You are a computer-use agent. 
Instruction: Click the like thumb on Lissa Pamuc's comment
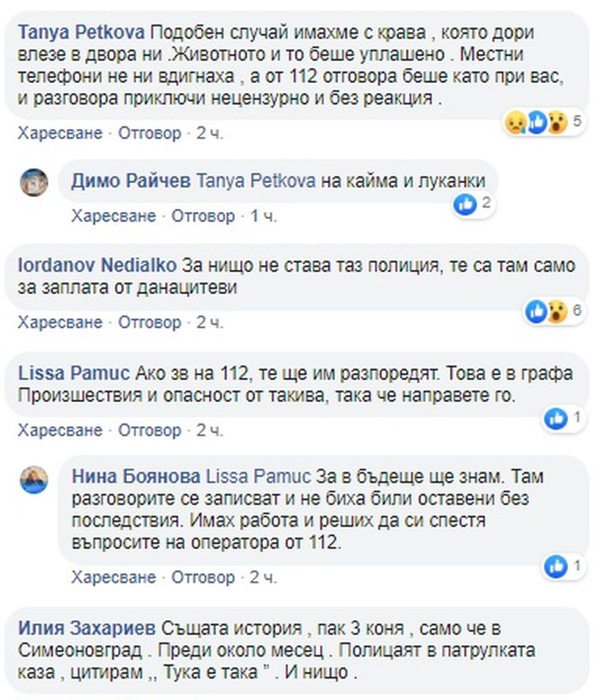556,418
